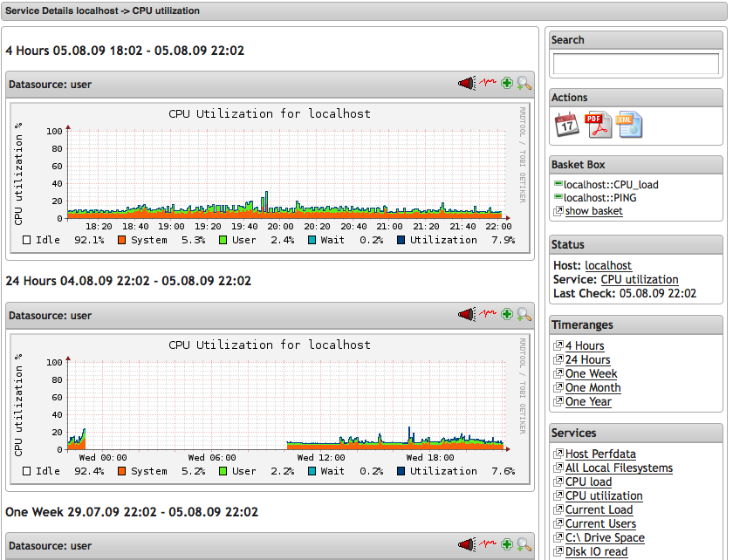Add the 24 Hours graph to basket with green plus

[x=507, y=314]
